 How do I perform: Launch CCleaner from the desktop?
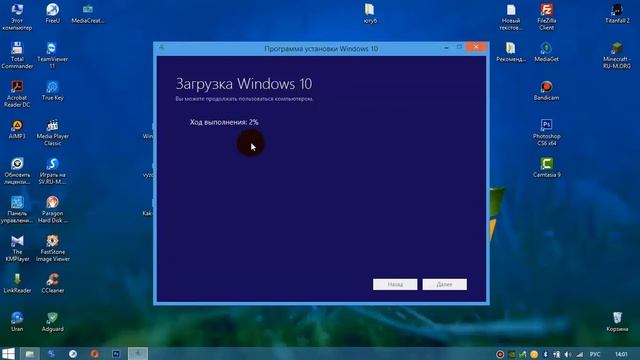coord(52,283)
